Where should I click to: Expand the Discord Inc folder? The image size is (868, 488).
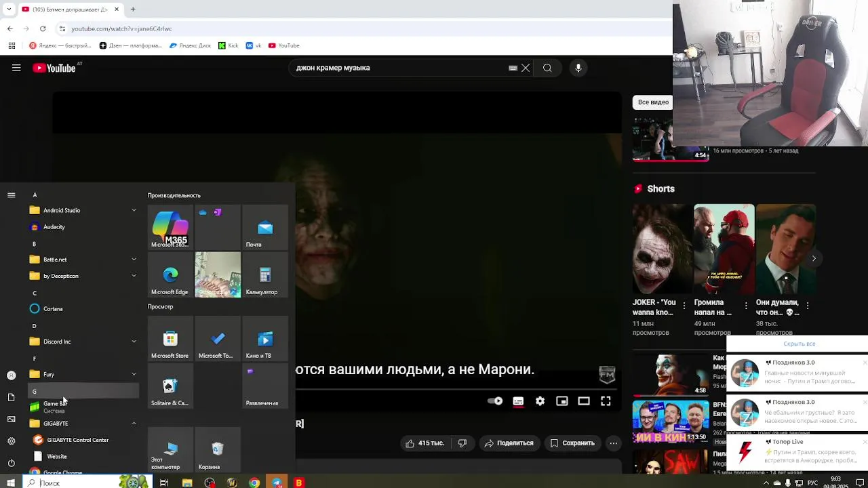click(83, 342)
